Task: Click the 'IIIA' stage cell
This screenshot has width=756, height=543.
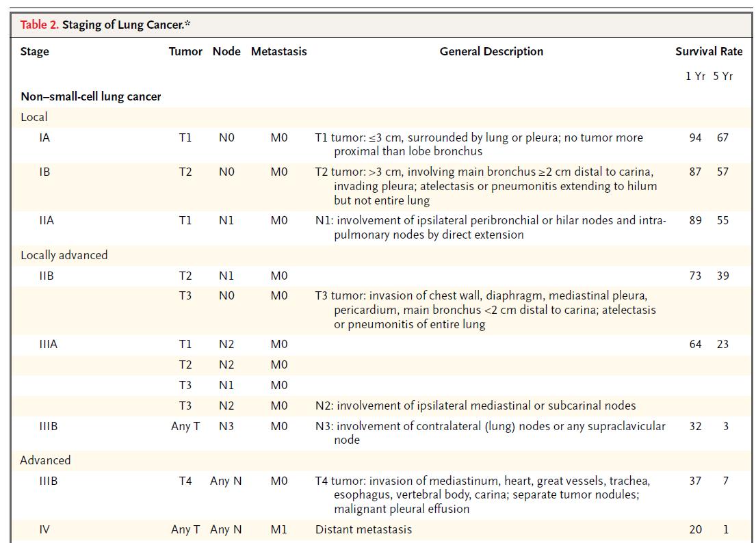Action: tap(48, 345)
